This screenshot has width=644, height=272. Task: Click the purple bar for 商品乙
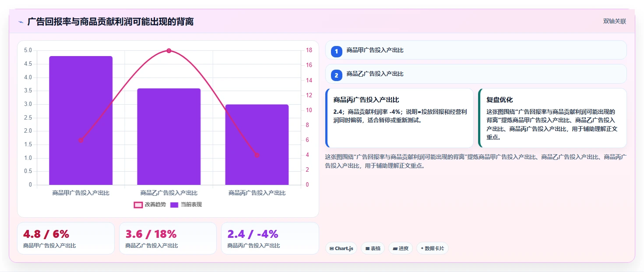[x=169, y=137]
